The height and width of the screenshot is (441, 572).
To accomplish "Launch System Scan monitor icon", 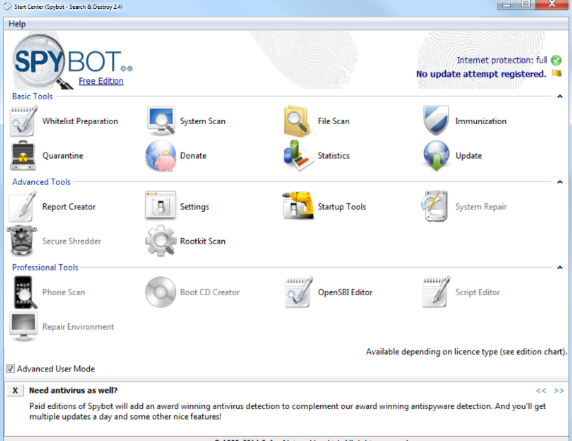I will coord(161,121).
